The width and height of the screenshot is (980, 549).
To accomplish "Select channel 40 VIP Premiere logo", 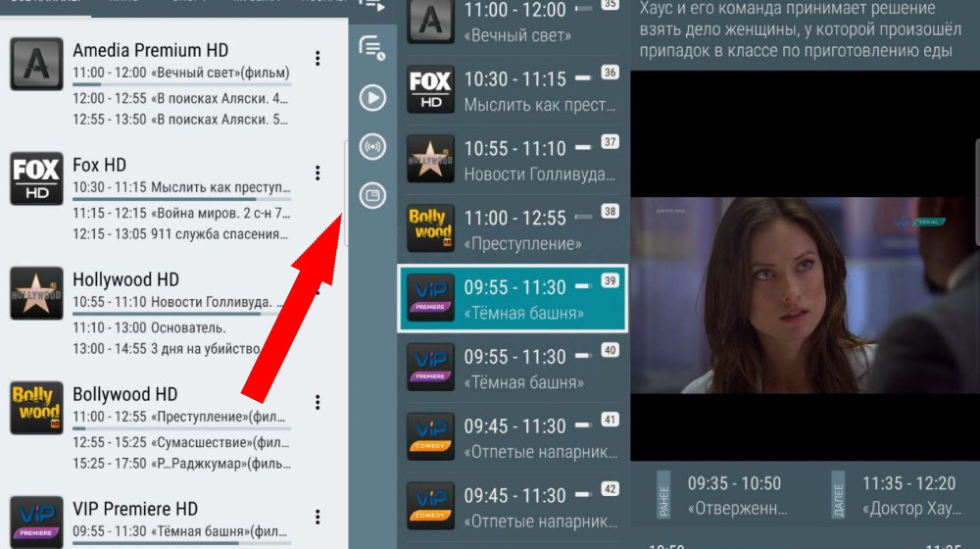I will tap(430, 367).
